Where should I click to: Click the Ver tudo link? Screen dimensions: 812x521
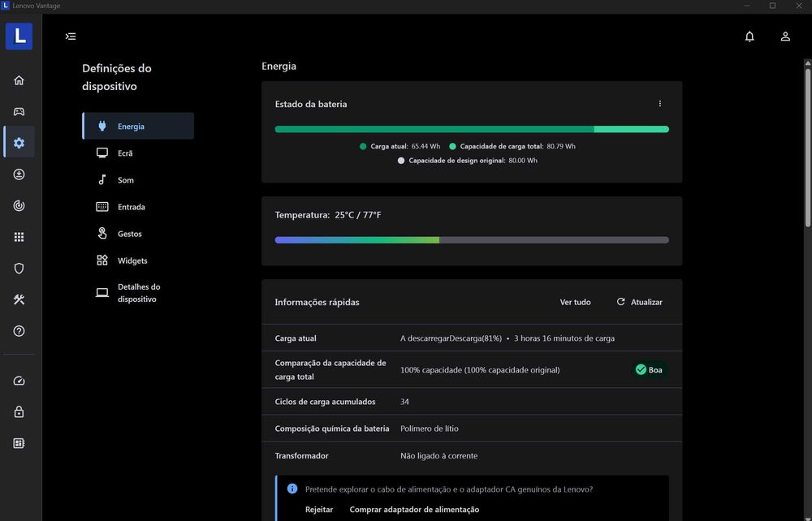coord(575,302)
